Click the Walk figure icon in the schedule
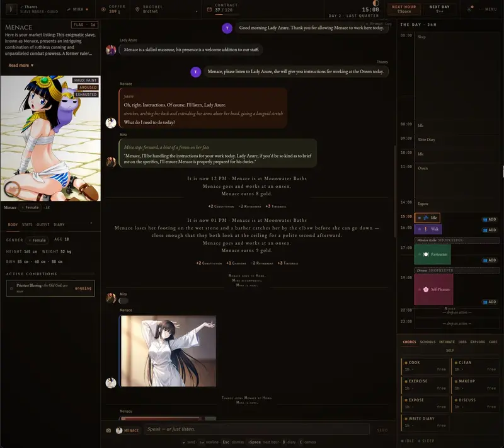 pos(426,229)
